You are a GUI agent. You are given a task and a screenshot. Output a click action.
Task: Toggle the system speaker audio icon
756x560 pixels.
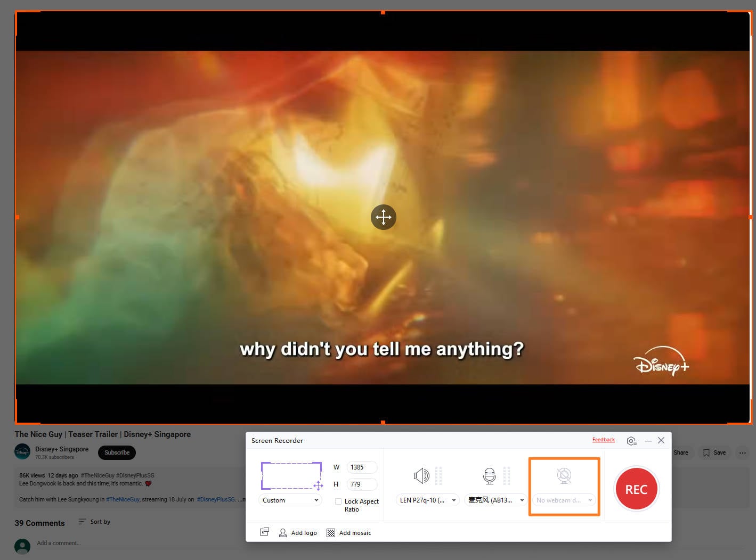(x=421, y=475)
